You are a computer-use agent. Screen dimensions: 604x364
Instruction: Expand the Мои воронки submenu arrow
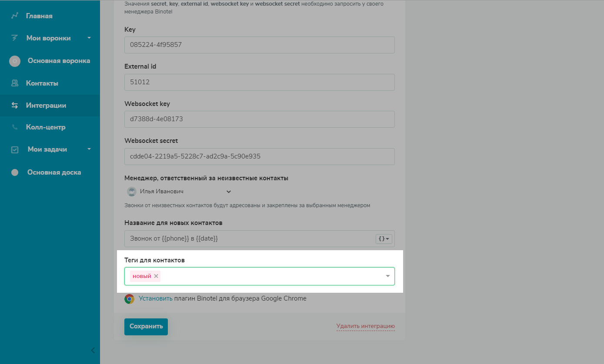[89, 38]
